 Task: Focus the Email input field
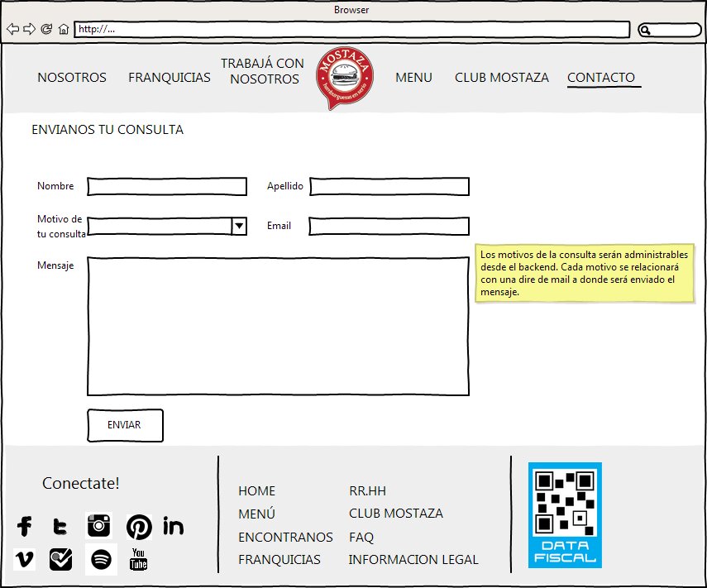(x=389, y=226)
